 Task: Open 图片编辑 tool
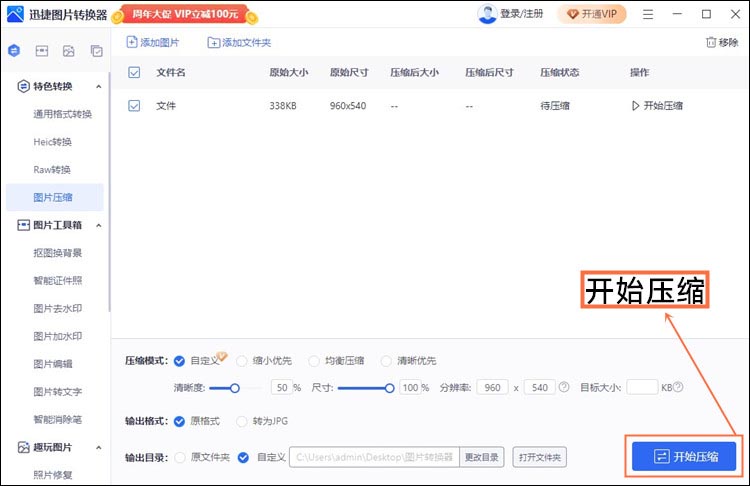tap(53, 364)
